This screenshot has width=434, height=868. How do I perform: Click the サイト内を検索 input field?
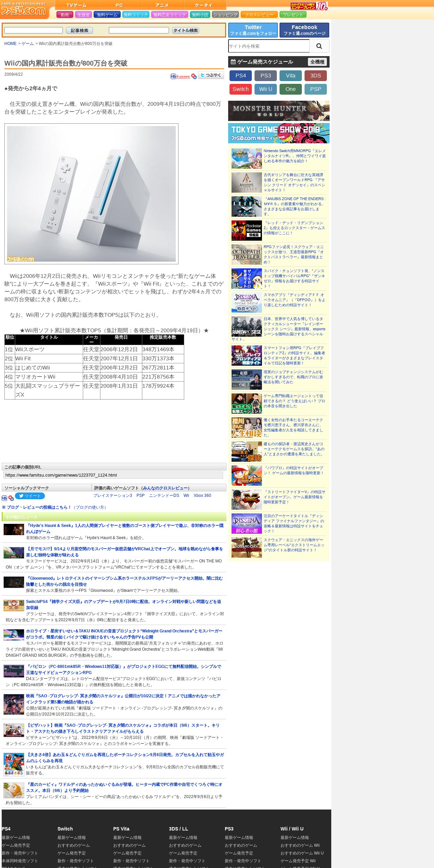(269, 46)
